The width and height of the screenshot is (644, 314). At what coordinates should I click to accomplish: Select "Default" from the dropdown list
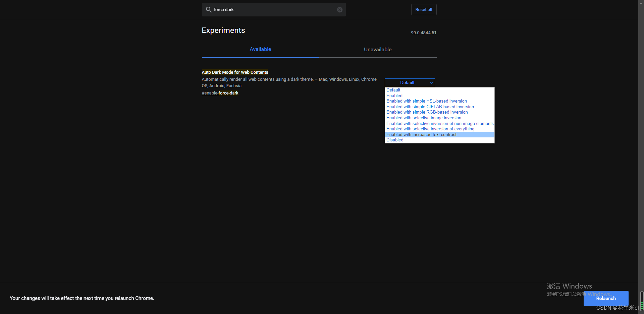pyautogui.click(x=393, y=90)
